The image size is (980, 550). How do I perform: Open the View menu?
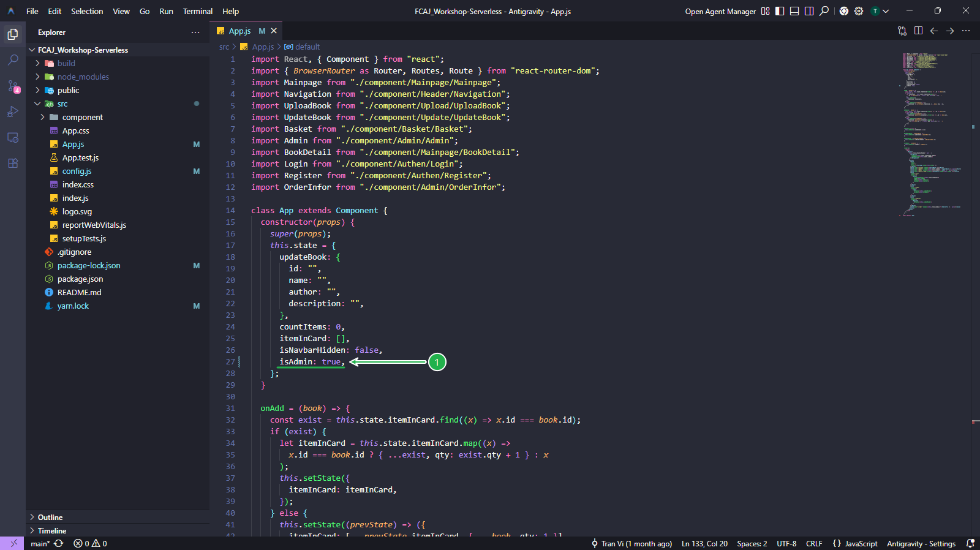(x=121, y=11)
